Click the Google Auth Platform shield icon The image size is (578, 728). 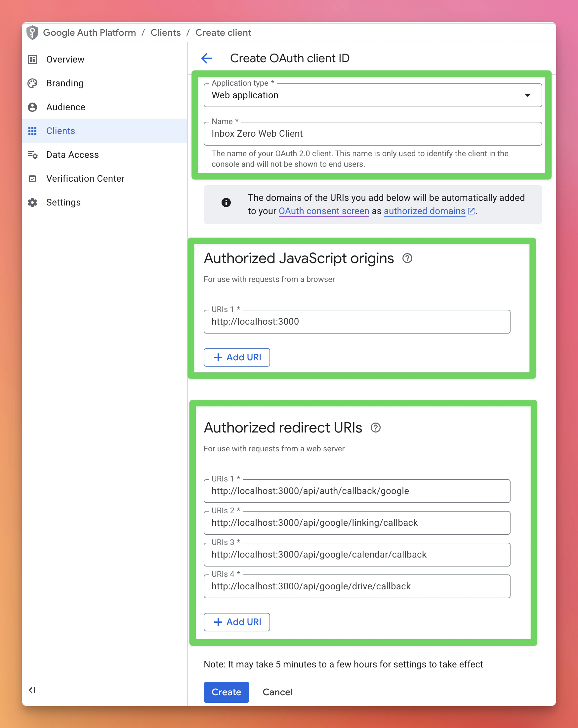(x=32, y=32)
